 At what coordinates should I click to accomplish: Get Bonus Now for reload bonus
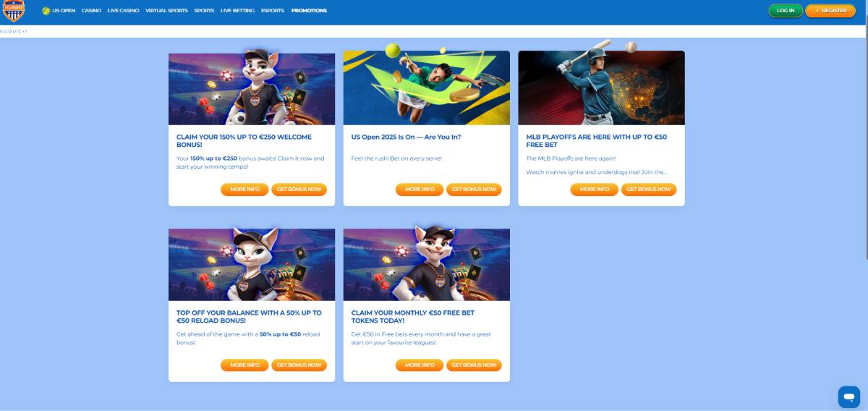[x=299, y=365]
